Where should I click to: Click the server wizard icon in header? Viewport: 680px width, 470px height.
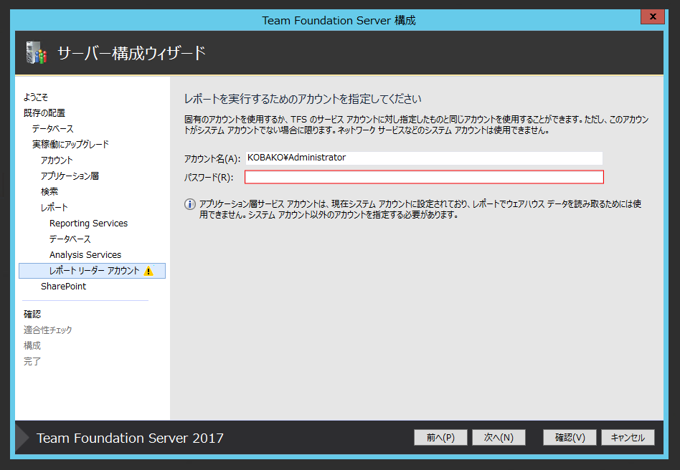(x=36, y=53)
